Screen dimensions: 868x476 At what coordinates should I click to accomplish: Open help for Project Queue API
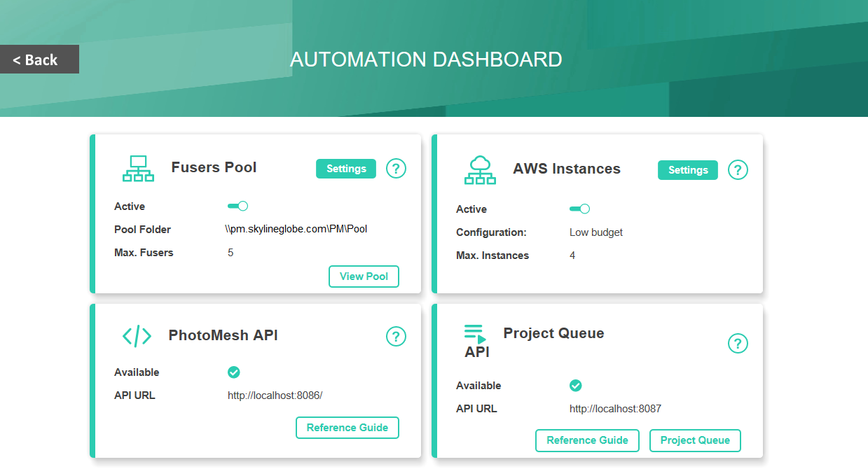pos(738,344)
